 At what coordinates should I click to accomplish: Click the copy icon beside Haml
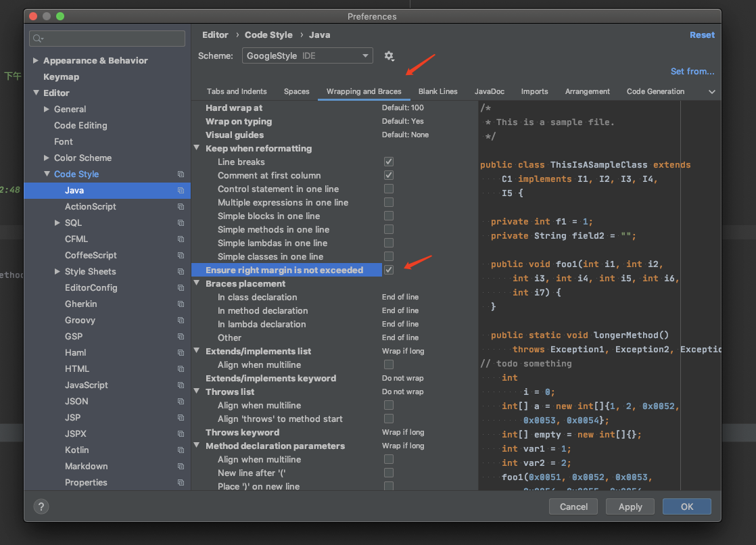tap(181, 352)
